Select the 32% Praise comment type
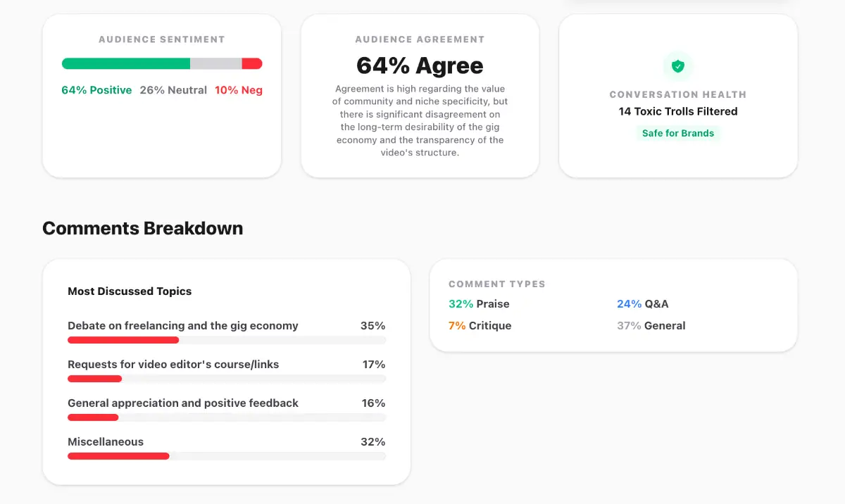 [x=479, y=304]
